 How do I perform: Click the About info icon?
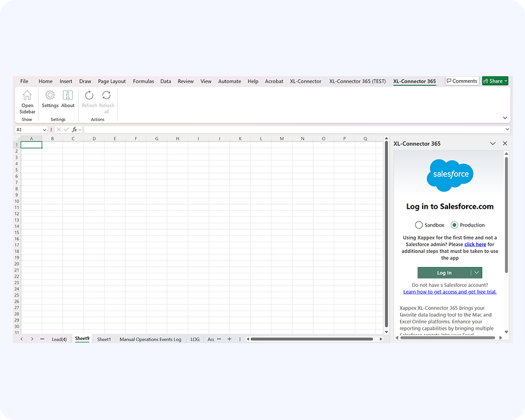click(68, 95)
